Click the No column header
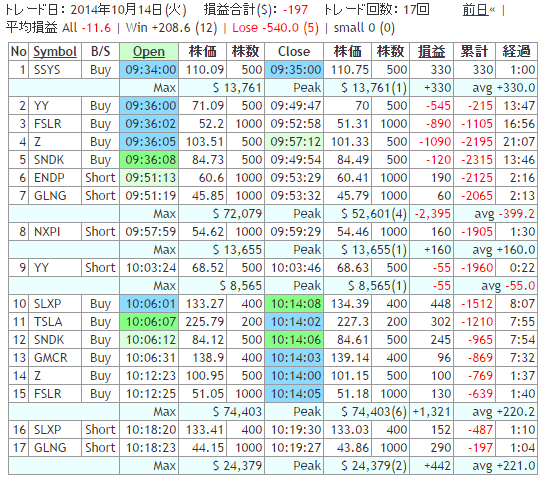This screenshot has height=477, width=545. coord(19,51)
